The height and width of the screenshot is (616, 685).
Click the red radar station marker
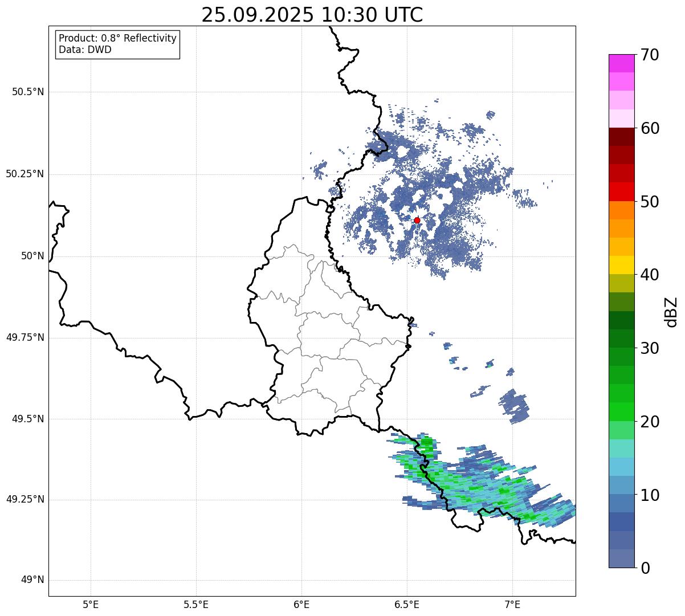click(417, 220)
